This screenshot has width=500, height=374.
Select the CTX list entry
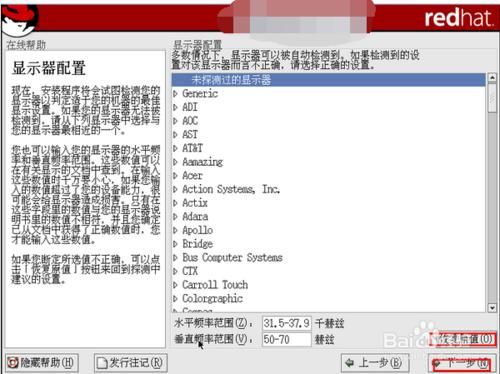click(190, 271)
